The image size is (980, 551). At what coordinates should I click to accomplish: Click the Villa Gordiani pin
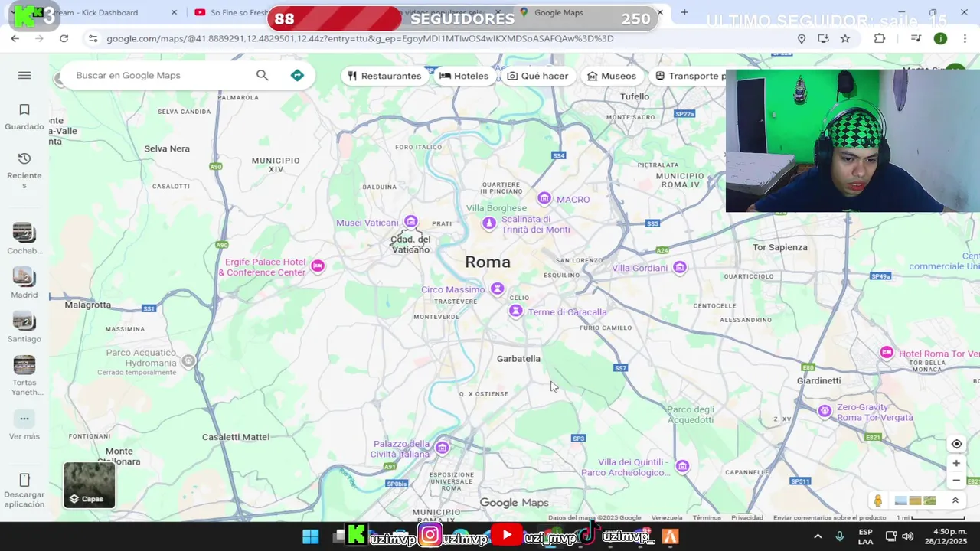[680, 267]
